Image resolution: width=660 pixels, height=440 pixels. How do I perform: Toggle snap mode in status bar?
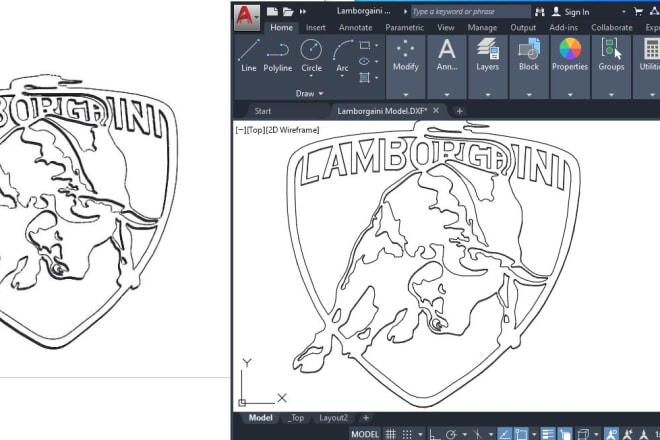(407, 434)
